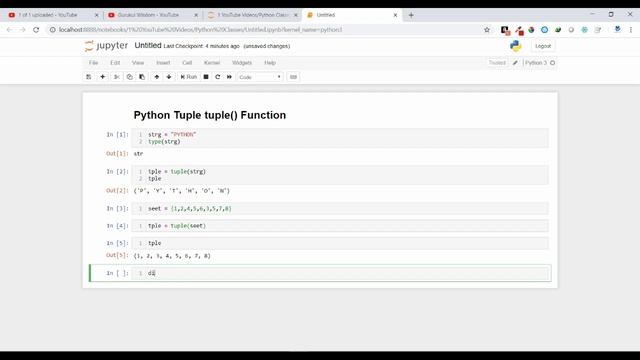Click the browser profile avatar icon

[x=617, y=29]
